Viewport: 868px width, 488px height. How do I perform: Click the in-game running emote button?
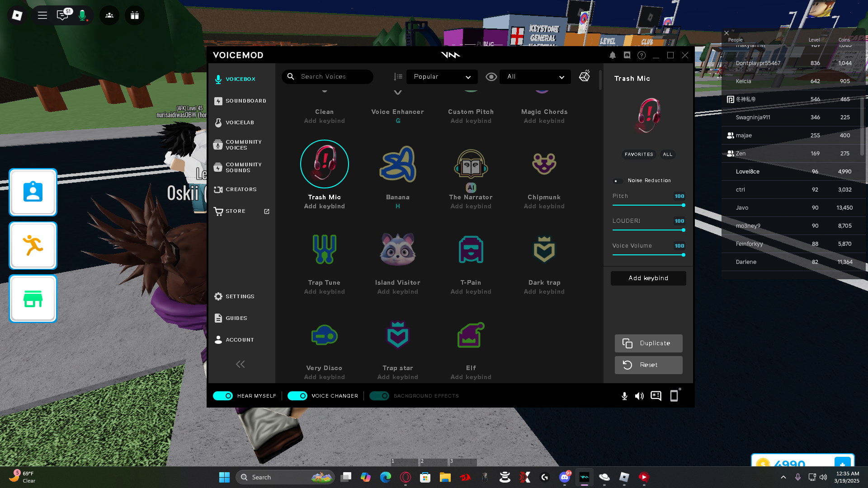[x=33, y=246]
